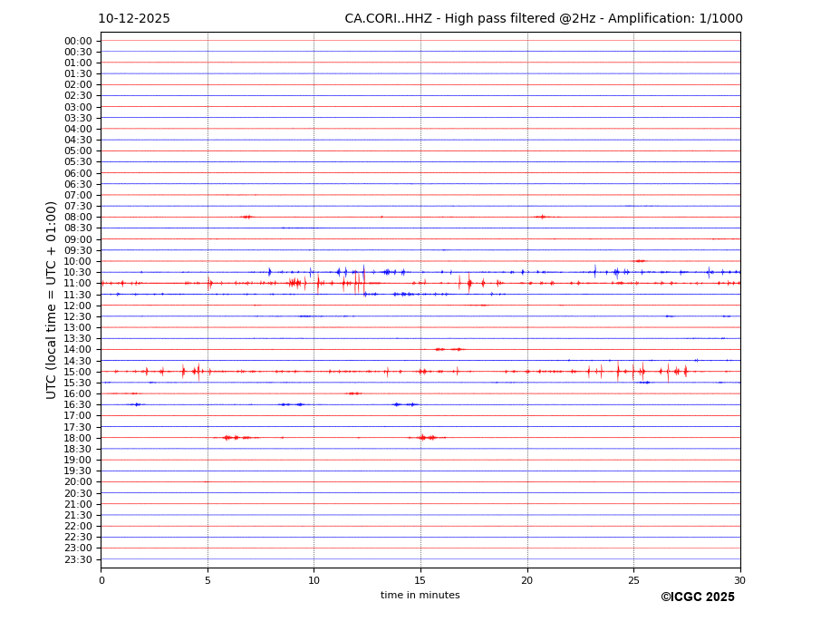The width and height of the screenshot is (840, 631).
Task: Select the 12:00 time tick label
Action: point(78,306)
